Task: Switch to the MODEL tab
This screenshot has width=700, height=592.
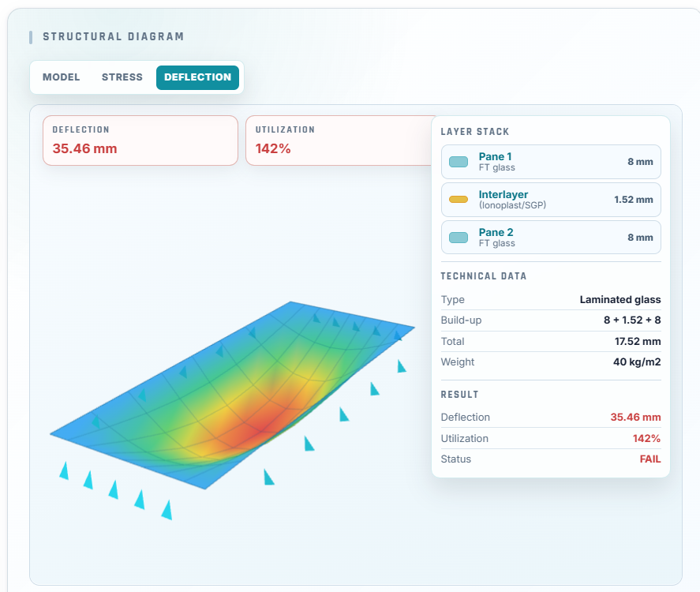Action: pyautogui.click(x=61, y=77)
